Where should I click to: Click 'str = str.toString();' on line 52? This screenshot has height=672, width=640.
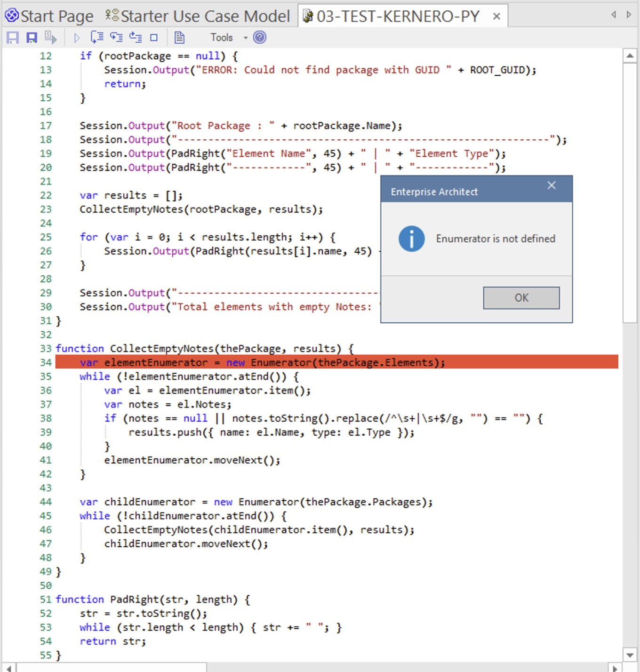pyautogui.click(x=144, y=614)
